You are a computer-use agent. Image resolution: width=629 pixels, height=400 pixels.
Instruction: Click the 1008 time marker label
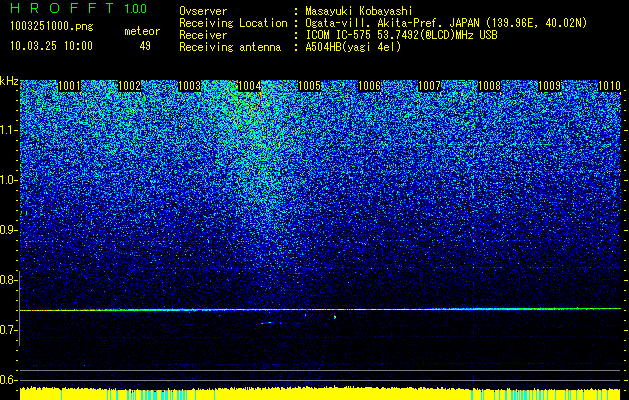click(x=489, y=86)
